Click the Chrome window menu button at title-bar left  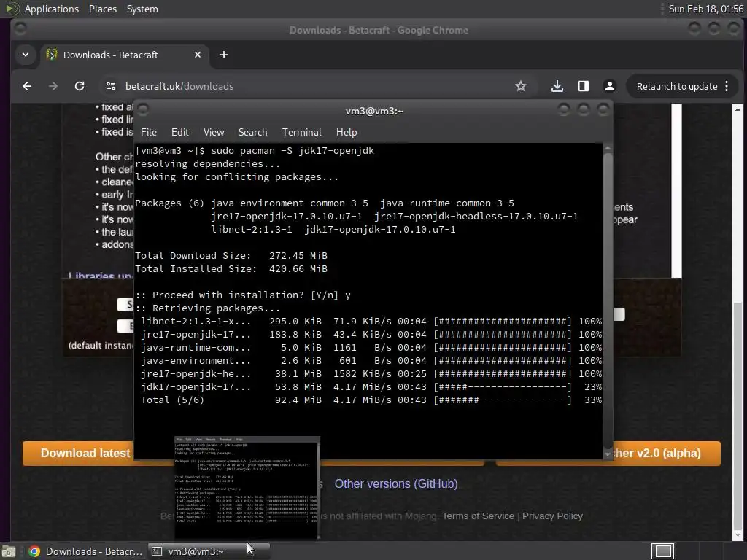[20, 28]
